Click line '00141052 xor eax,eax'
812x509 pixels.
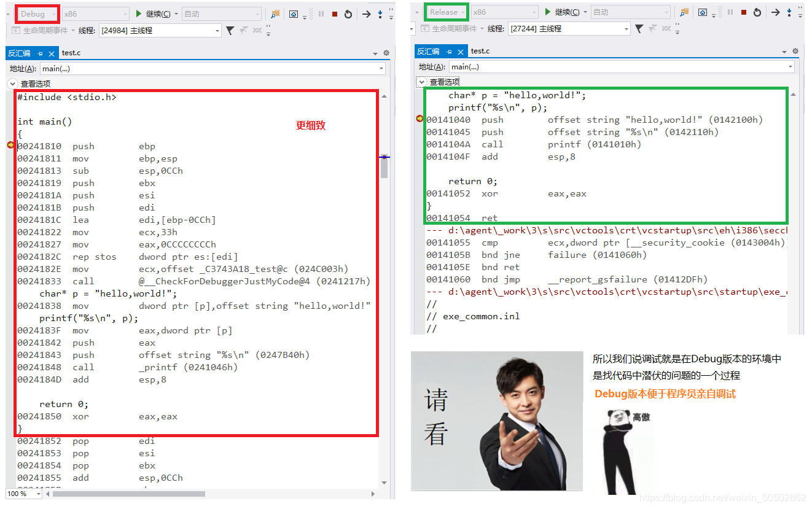click(x=507, y=193)
